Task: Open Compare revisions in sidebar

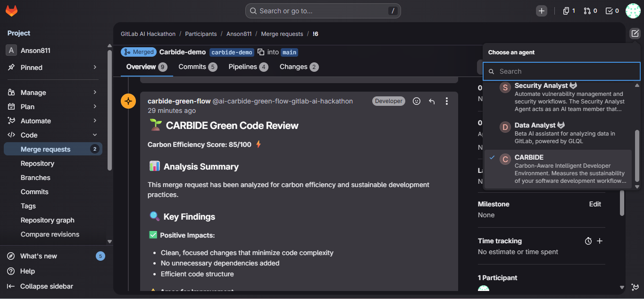Action: [x=53, y=234]
